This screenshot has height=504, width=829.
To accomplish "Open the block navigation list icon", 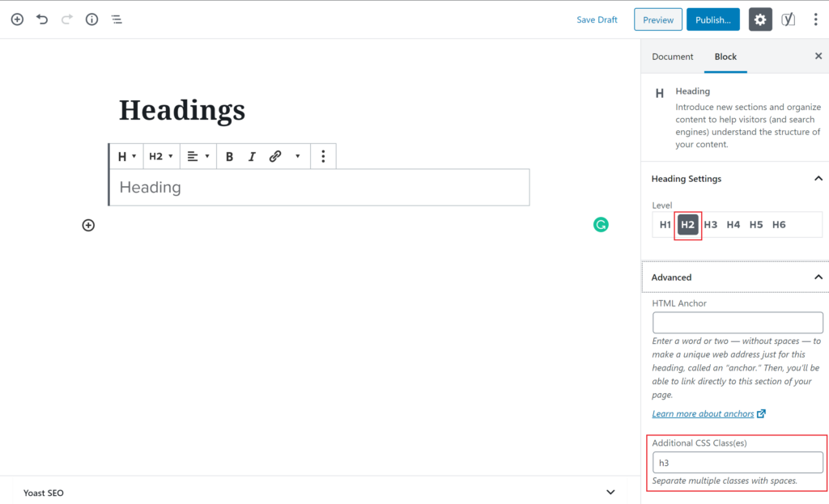I will [x=117, y=19].
